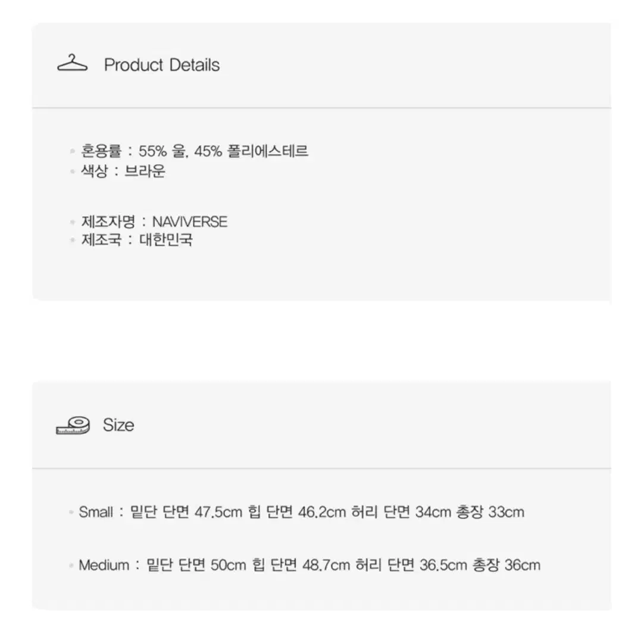Click the 제조자명 NAVIVERSE text
Viewport: 644px width, 644px height.
154,222
